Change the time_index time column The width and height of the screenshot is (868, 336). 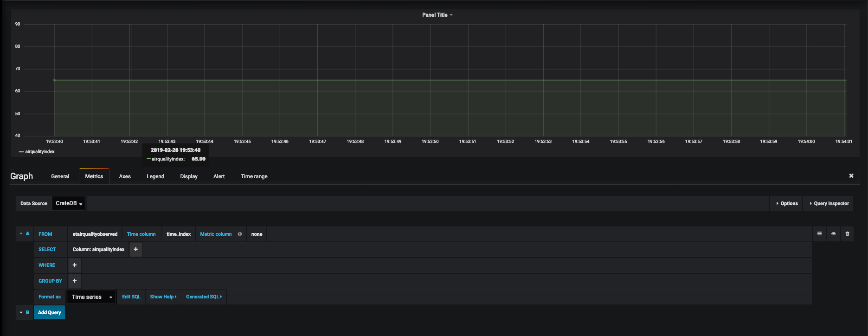(x=179, y=234)
